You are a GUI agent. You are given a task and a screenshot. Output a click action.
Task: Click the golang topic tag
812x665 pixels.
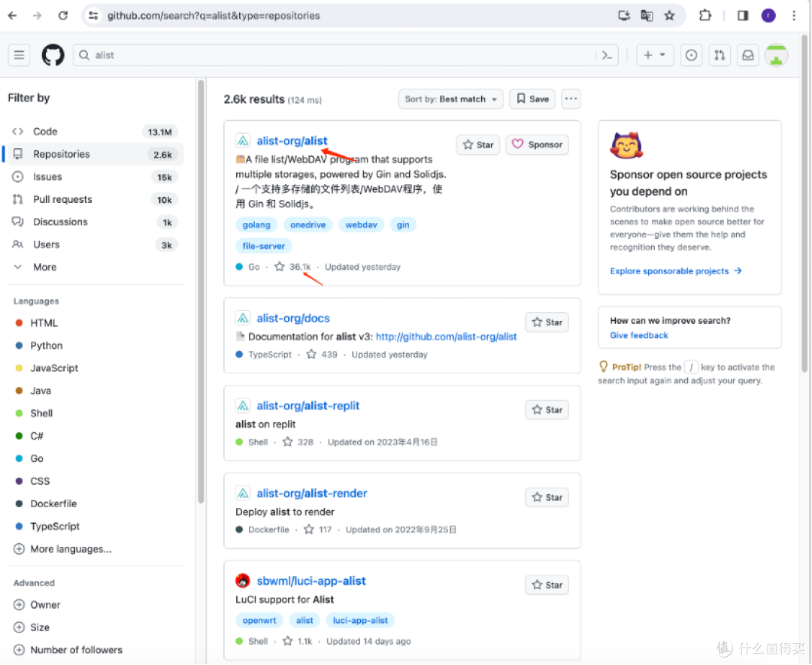pyautogui.click(x=256, y=225)
